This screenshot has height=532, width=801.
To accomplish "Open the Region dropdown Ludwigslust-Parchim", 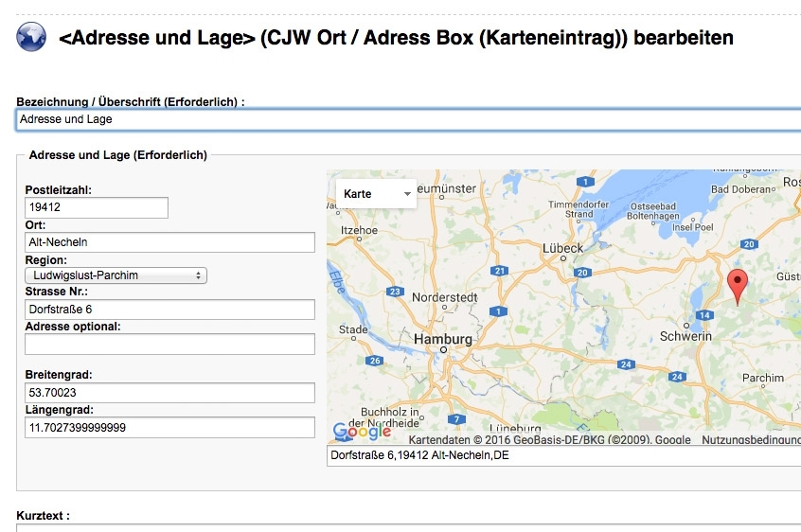I will [x=116, y=275].
